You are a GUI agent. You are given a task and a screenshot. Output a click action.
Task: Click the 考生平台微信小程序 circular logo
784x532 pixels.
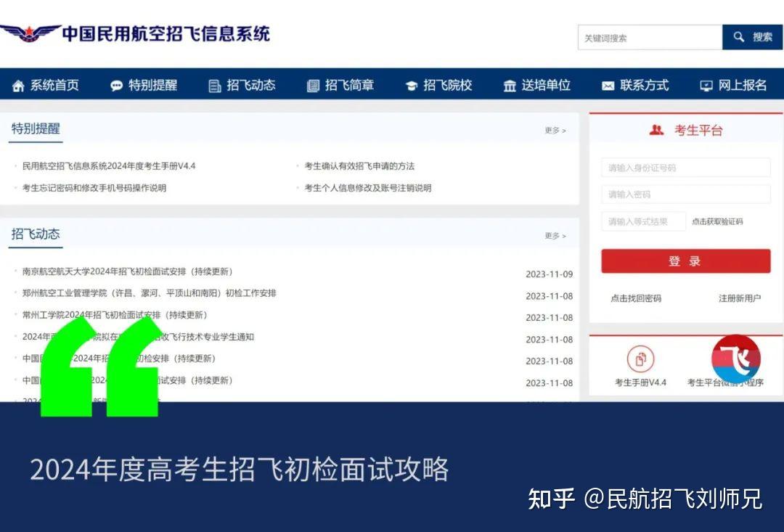(735, 358)
